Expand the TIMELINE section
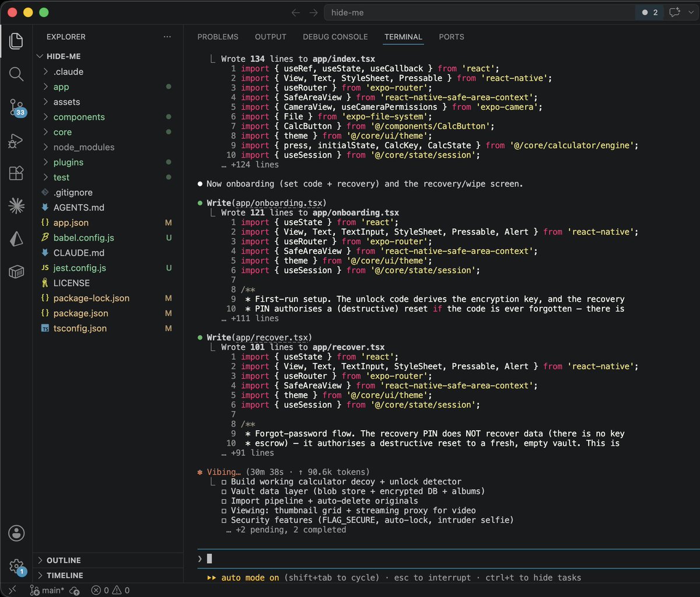 [x=108, y=575]
